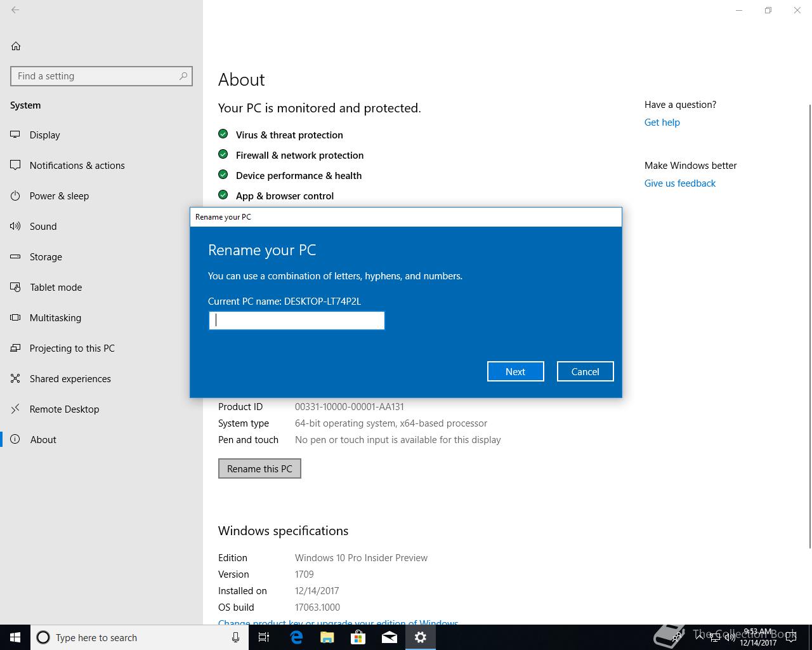
Task: Open the Display settings page
Action: coord(101,135)
